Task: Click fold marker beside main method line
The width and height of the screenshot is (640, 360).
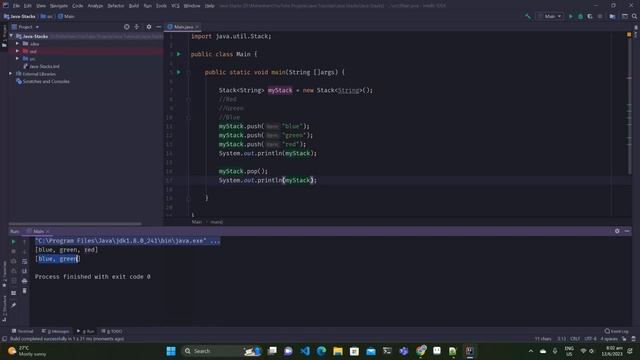Action: [x=189, y=73]
